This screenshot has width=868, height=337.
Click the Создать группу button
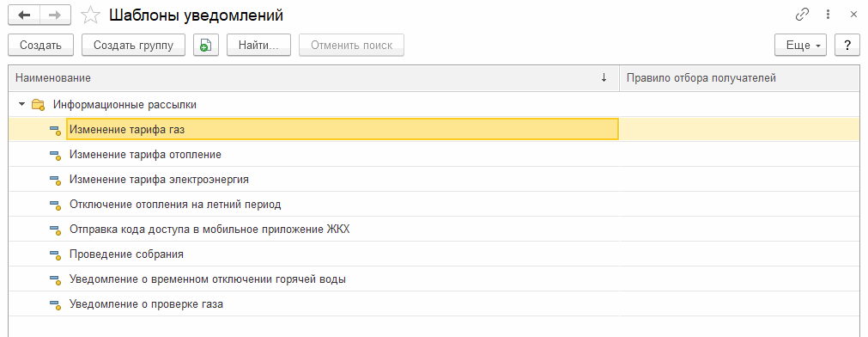click(133, 46)
